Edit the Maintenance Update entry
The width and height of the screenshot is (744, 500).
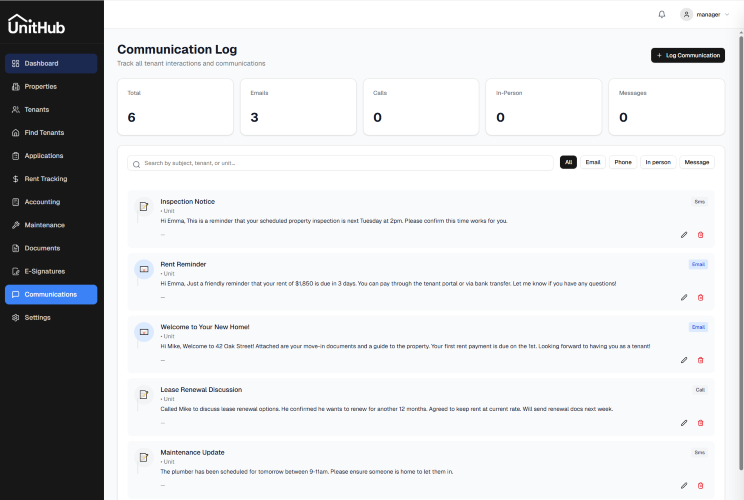tap(684, 485)
